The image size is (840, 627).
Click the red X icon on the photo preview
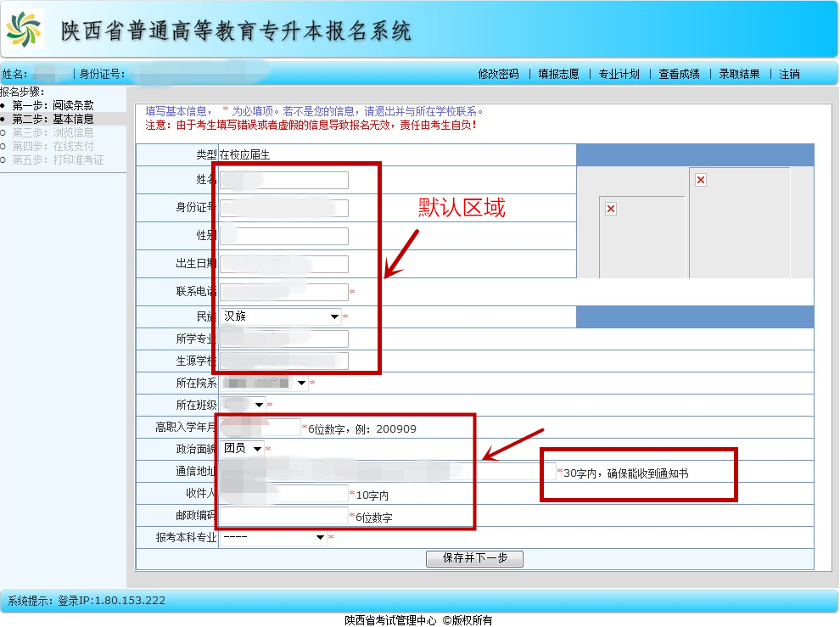coord(700,180)
